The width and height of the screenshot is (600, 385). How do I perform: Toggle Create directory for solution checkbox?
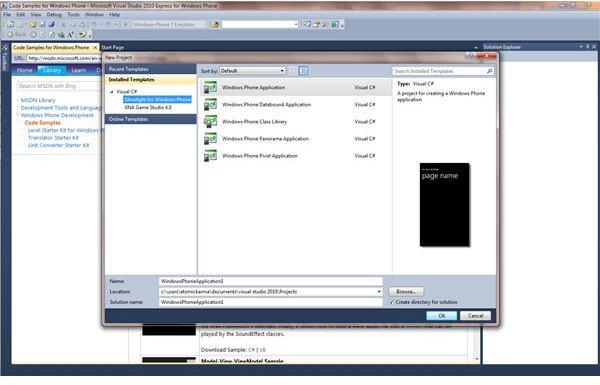click(x=392, y=302)
